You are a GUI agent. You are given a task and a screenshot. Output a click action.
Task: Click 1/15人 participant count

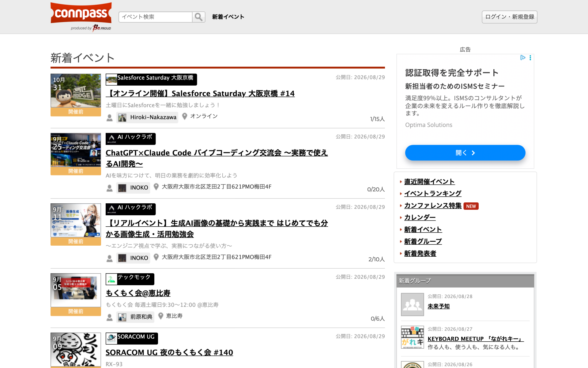[377, 119]
